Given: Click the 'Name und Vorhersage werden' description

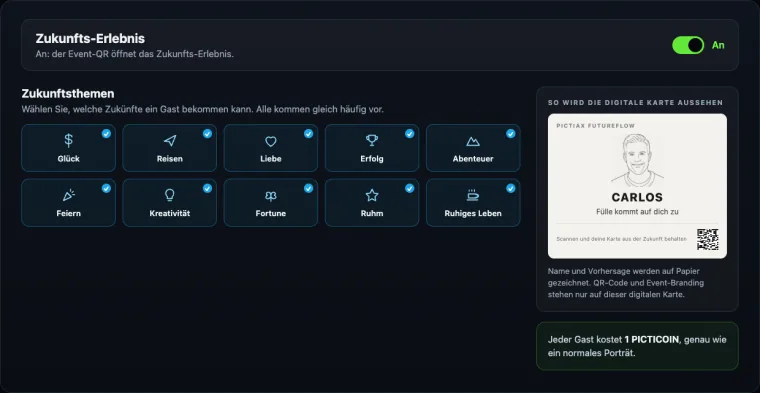Looking at the screenshot, I should (625, 283).
